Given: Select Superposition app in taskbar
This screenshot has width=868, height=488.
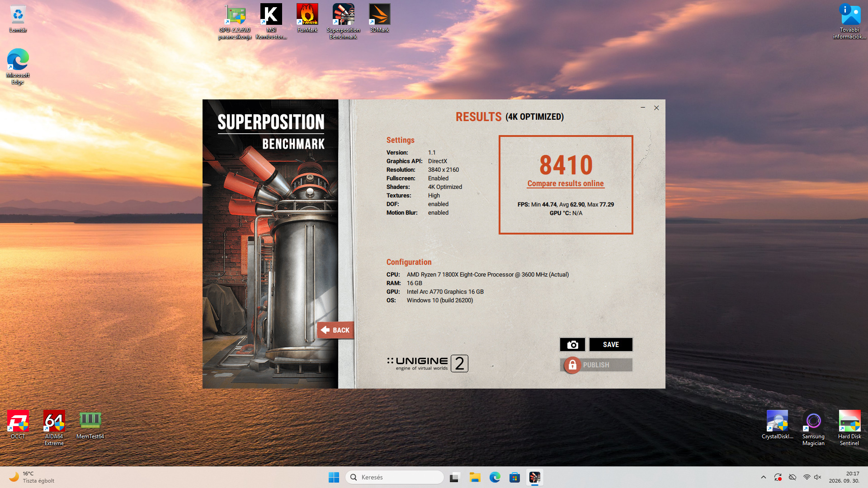Looking at the screenshot, I should [534, 477].
